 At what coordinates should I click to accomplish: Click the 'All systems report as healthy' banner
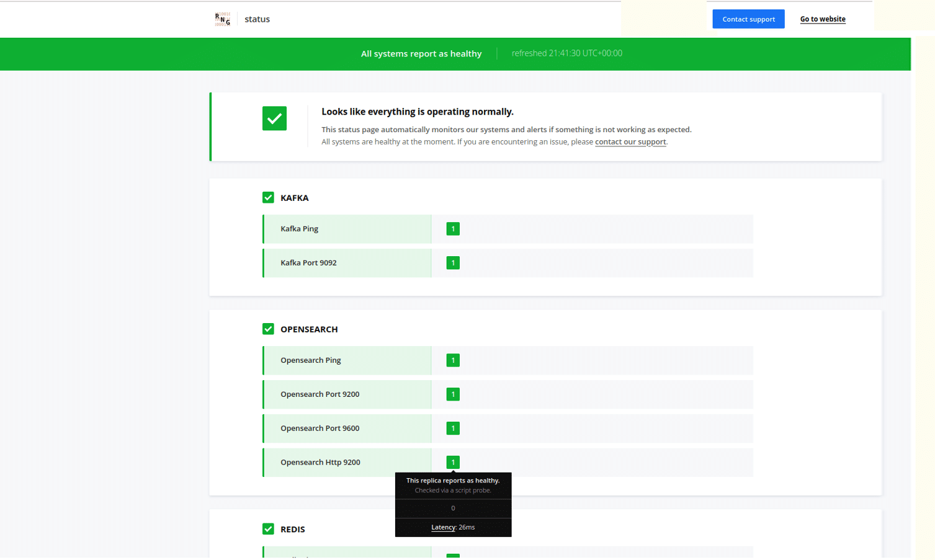click(x=421, y=54)
